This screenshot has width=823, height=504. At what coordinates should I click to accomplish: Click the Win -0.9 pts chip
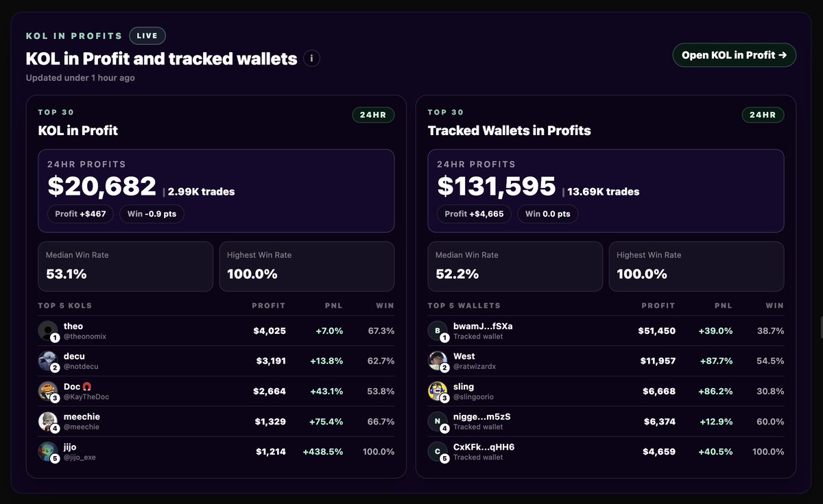coord(152,214)
